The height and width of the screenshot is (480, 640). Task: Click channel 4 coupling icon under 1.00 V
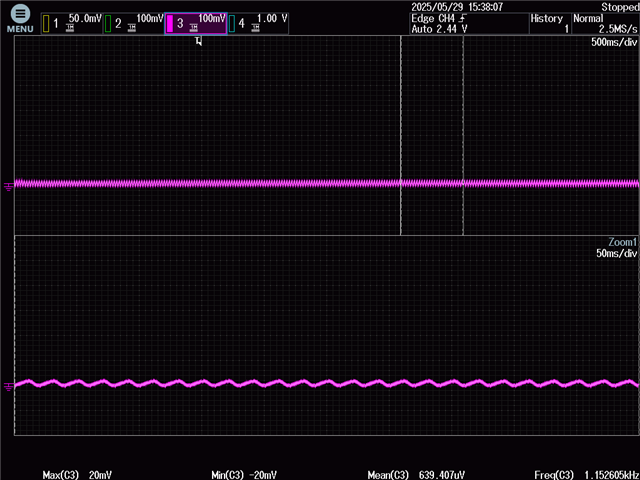coord(256,28)
